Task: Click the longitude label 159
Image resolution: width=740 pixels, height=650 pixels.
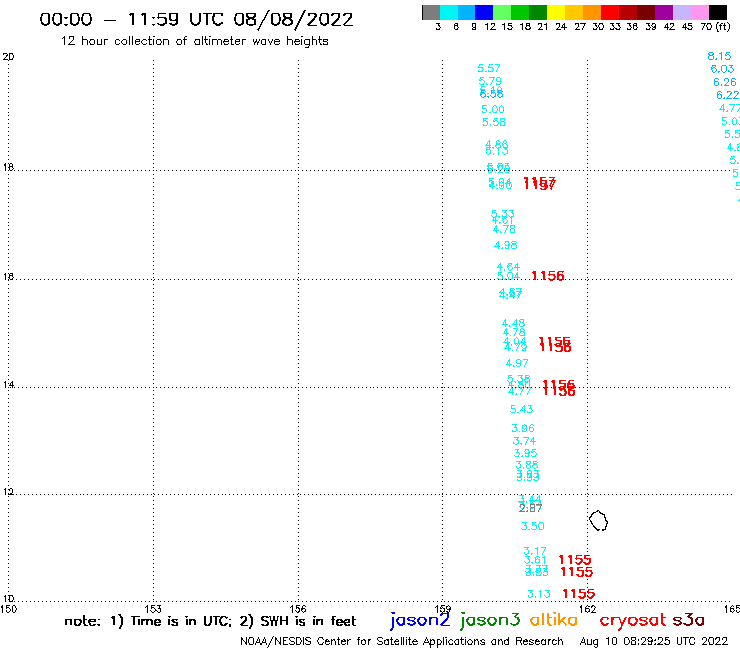Action: click(x=443, y=609)
